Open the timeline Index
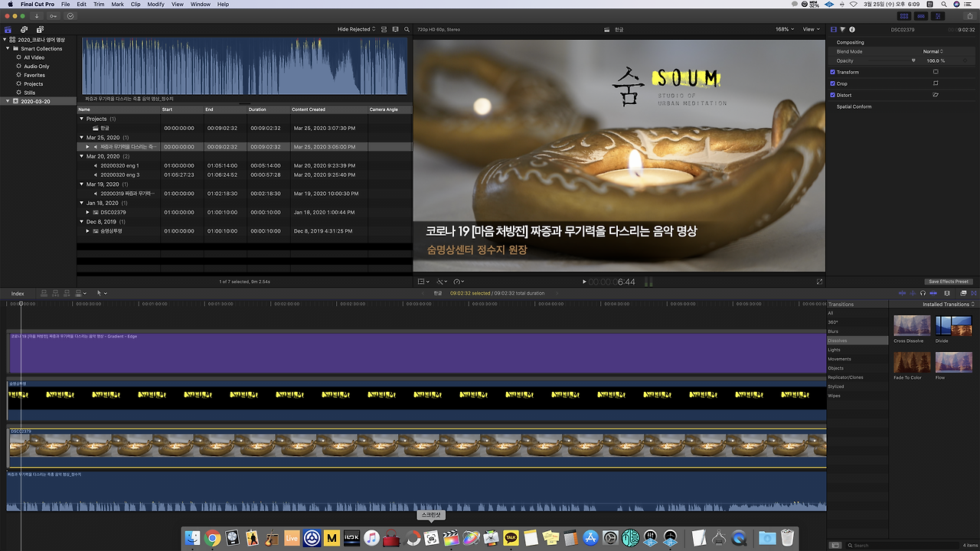 click(18, 293)
